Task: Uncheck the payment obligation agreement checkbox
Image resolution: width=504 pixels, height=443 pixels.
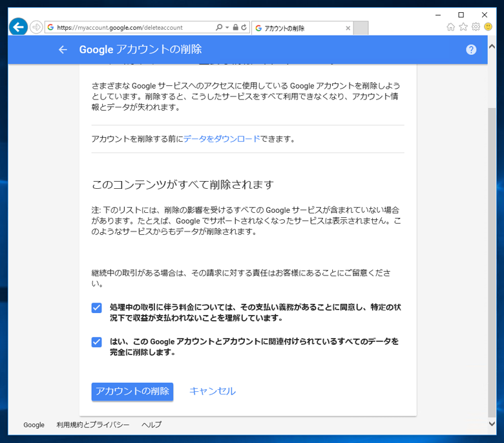Action: [96, 308]
